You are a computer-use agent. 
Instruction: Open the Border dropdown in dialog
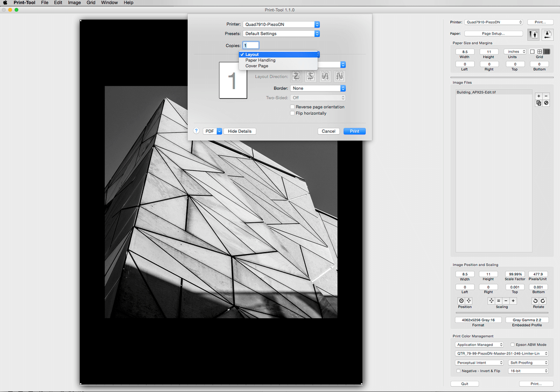[317, 88]
